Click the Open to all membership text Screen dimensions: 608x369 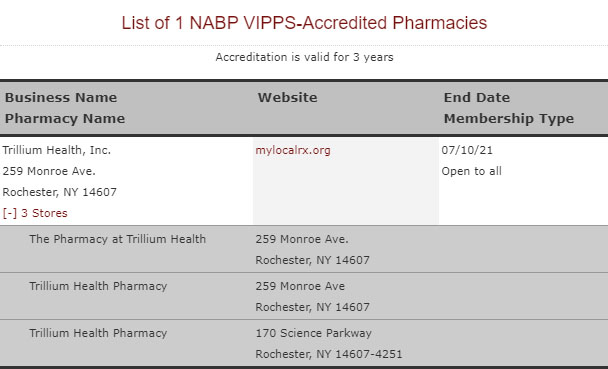coord(472,171)
